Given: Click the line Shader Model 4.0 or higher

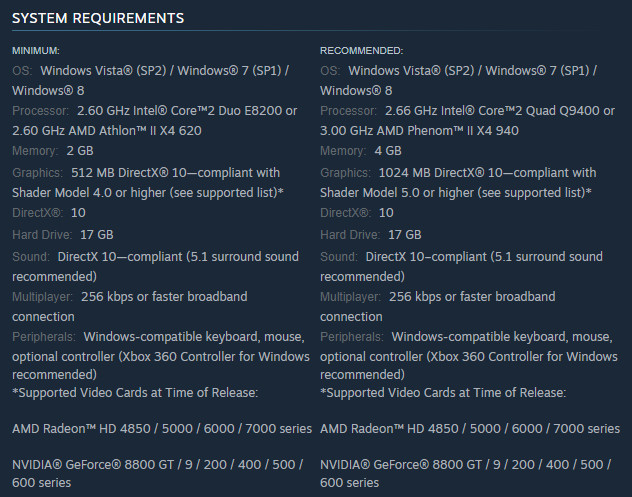Looking at the screenshot, I should [148, 193].
